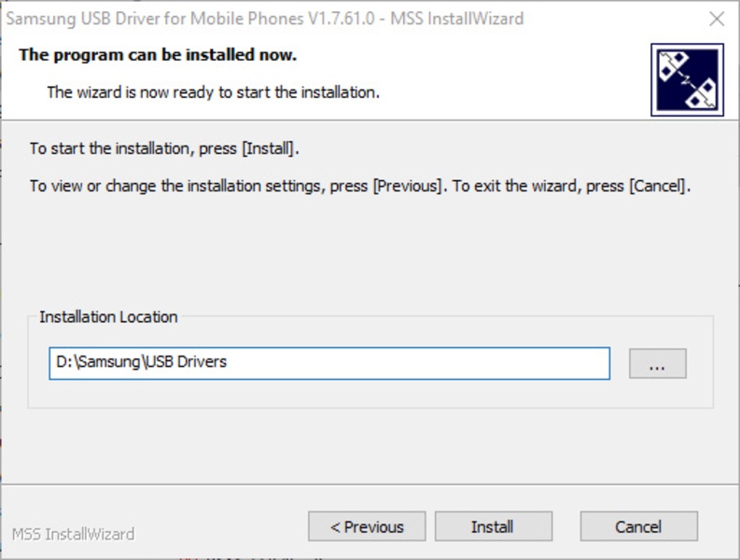
Task: Click the "To view or change" instruction line
Action: pos(360,186)
